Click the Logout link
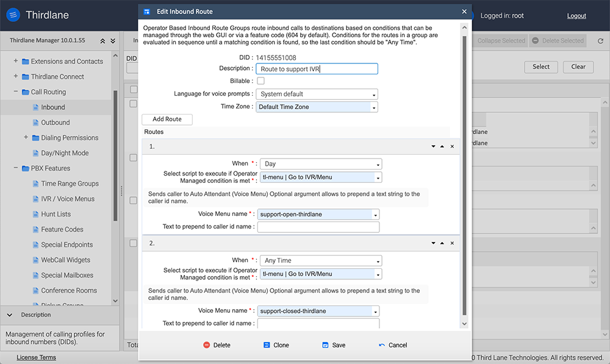 click(576, 16)
